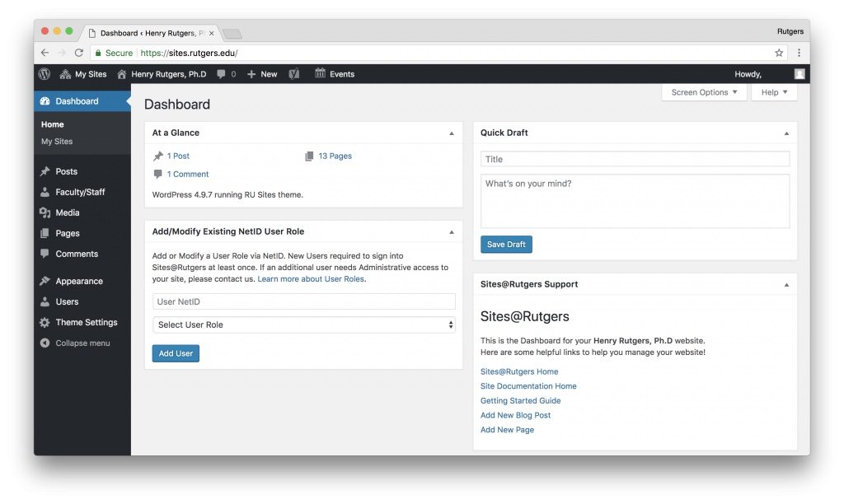Viewport: 844px width, 504px height.
Task: Open the Comments icon in sidebar
Action: (x=44, y=254)
